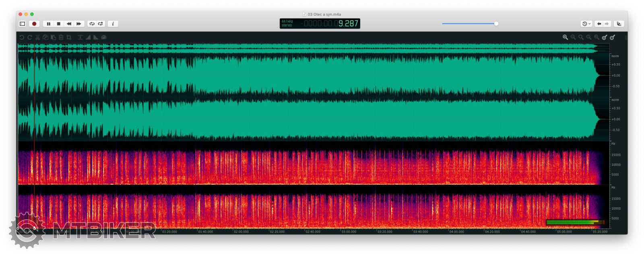This screenshot has width=644, height=256.
Task: Click the crop selection icon
Action: click(x=69, y=37)
